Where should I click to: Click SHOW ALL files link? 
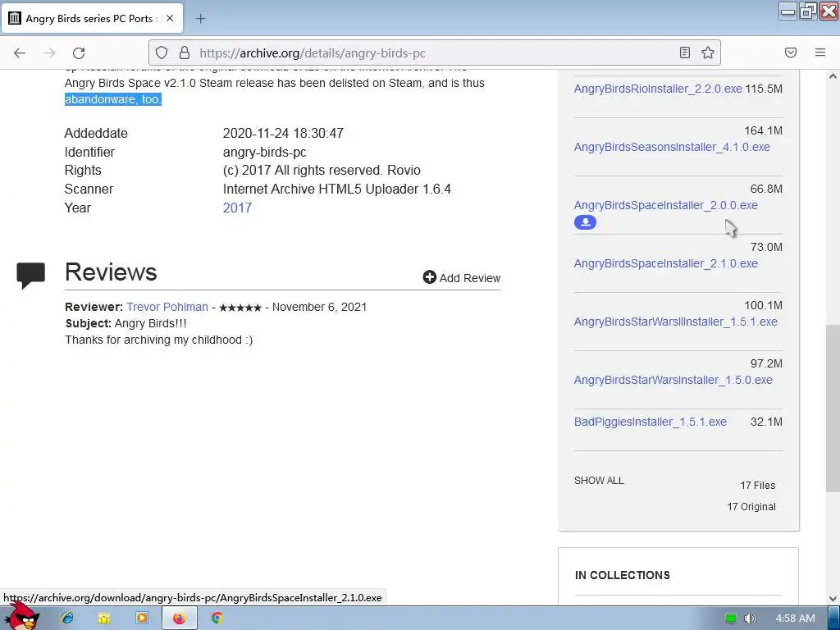(599, 481)
